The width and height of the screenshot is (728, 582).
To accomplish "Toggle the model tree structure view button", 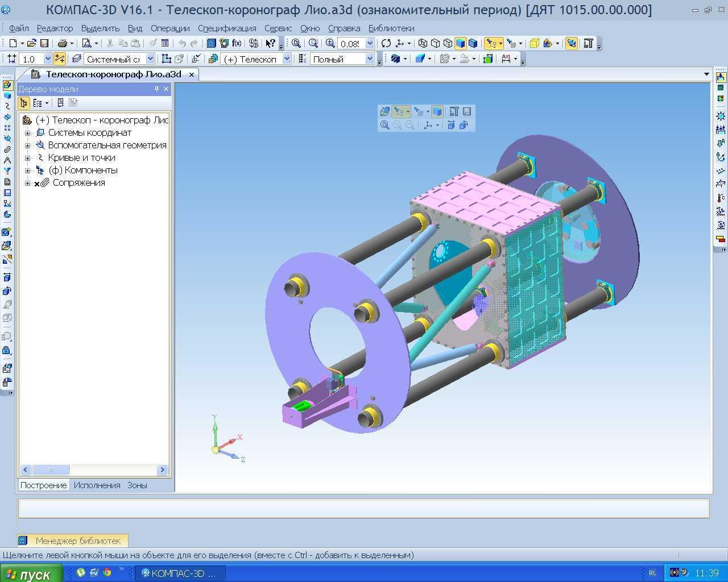I will point(23,103).
